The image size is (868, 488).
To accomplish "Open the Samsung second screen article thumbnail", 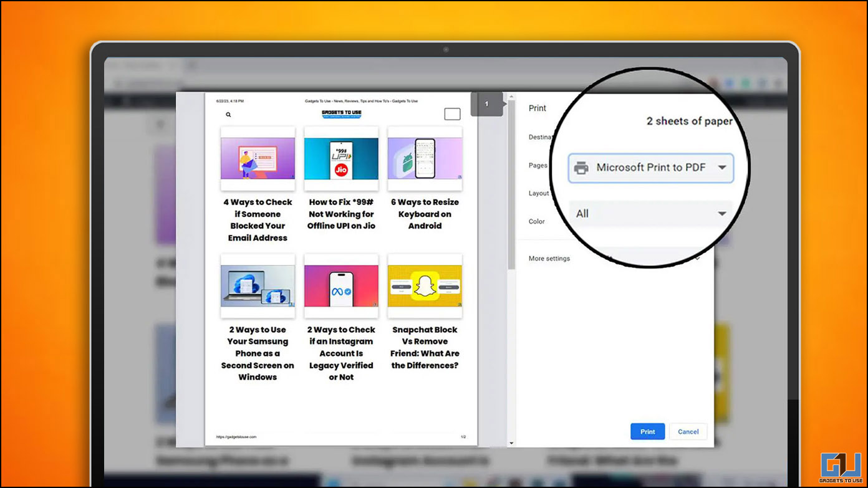I will (x=258, y=287).
